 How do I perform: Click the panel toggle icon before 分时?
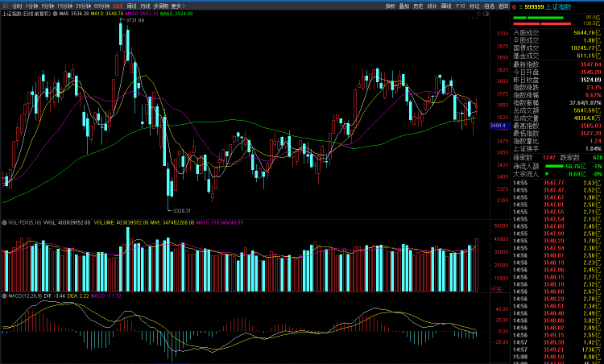click(x=5, y=6)
